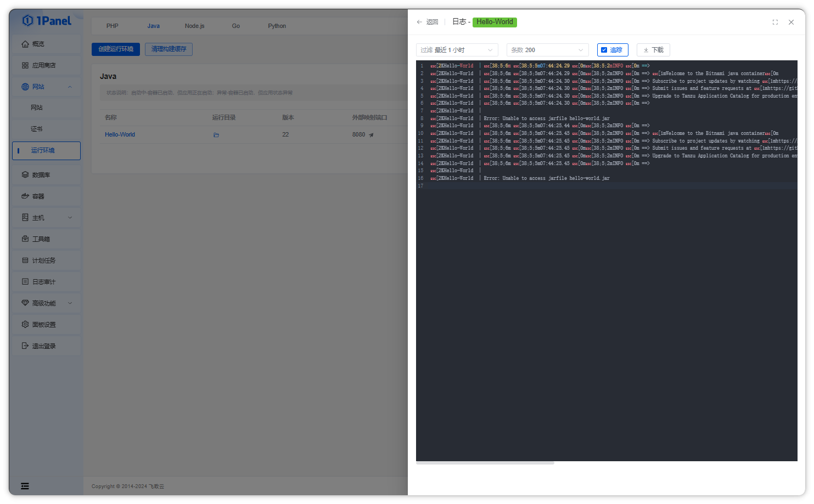This screenshot has height=504, width=814.
Task: Select 运行环境 in the sidebar
Action: (x=46, y=151)
